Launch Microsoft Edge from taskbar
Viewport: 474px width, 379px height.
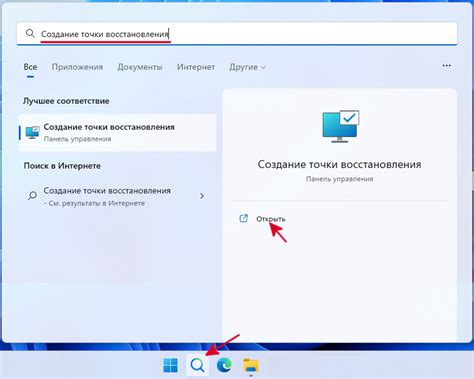pos(224,365)
